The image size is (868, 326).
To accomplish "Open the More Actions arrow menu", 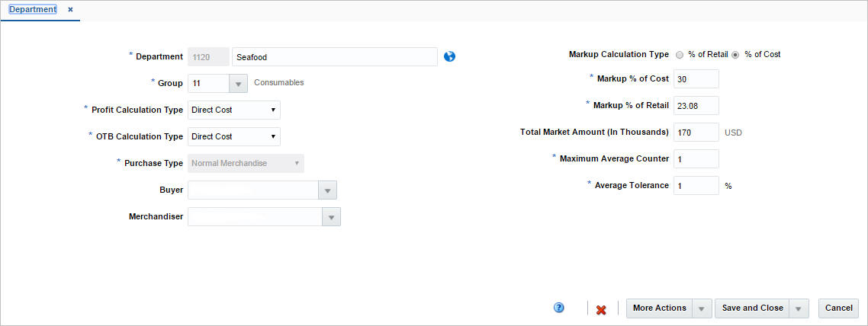I will pyautogui.click(x=702, y=308).
